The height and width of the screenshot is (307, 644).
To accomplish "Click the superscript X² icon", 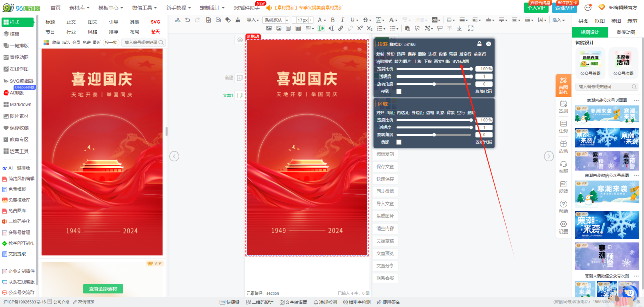I will click(x=360, y=28).
